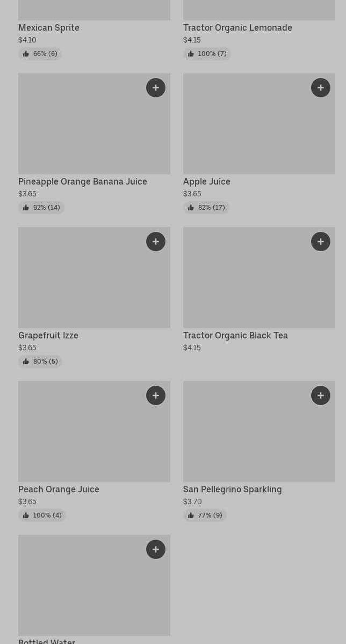Add Tractor Organic Black Tea to order

click(x=321, y=242)
